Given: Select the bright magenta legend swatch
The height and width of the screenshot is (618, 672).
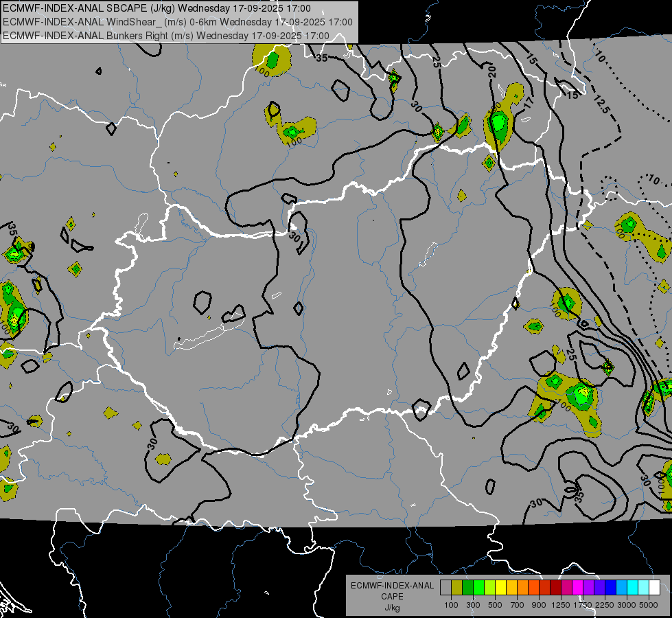Looking at the screenshot, I should click(577, 587).
